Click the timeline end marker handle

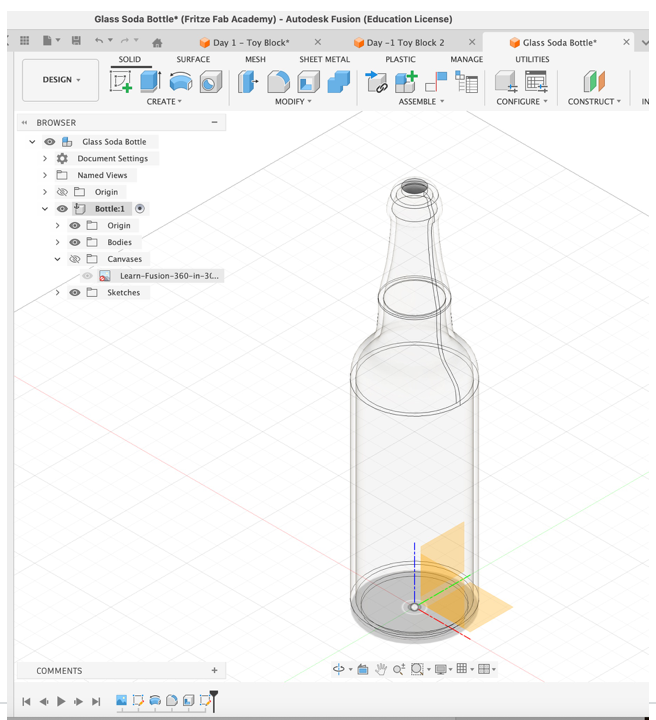214,700
